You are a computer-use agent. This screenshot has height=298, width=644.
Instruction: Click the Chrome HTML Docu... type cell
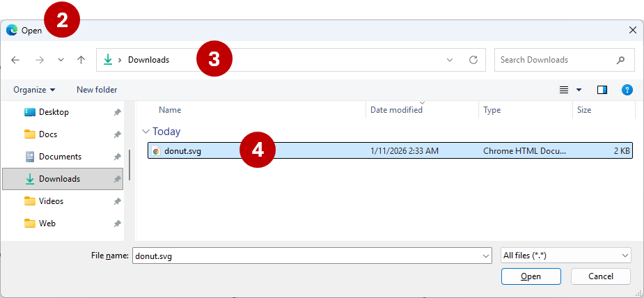524,151
